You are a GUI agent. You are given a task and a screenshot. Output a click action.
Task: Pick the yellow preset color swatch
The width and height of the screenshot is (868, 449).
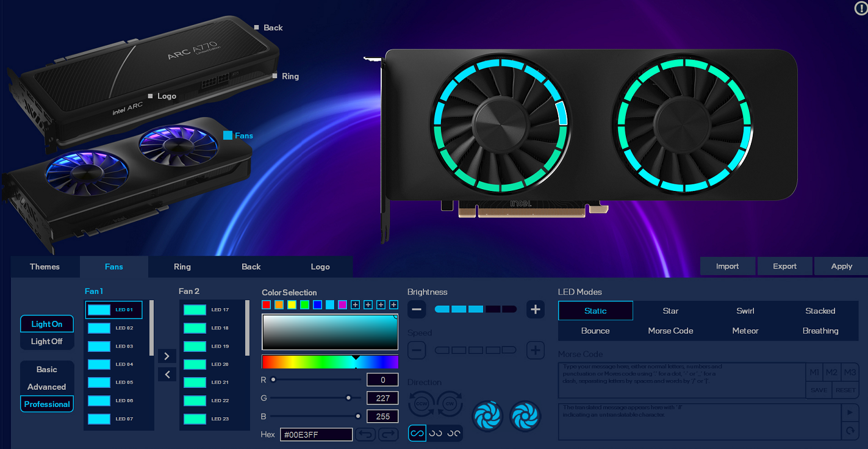coord(292,304)
